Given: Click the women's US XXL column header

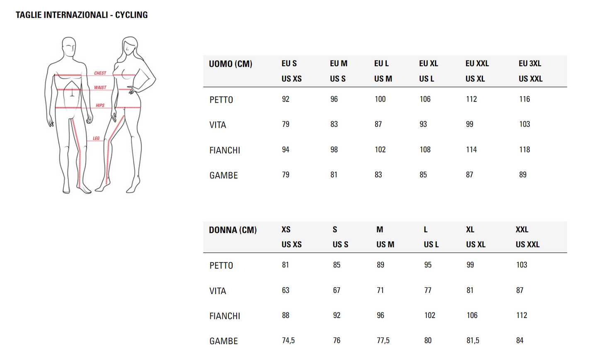Looking at the screenshot, I should (528, 245).
